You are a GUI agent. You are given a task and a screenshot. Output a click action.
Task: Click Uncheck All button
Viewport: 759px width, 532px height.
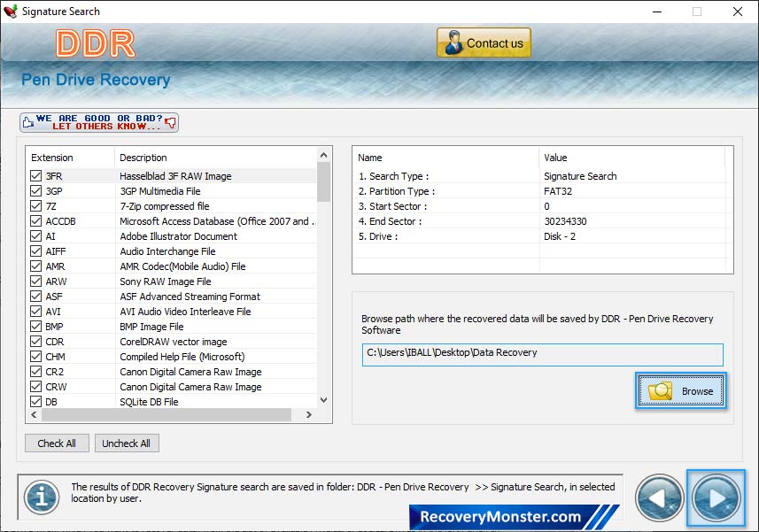[127, 443]
